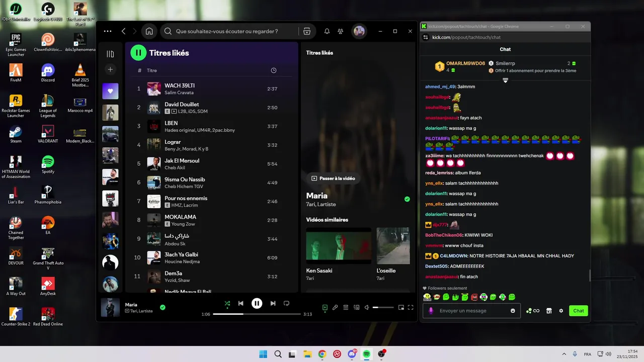Screen dimensions: 644x362
Task: Sort by the duration clock column
Action: pyautogui.click(x=274, y=70)
